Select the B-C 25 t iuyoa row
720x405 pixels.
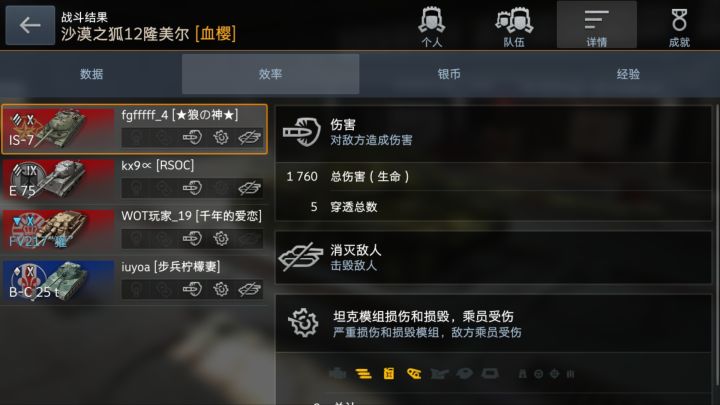click(x=134, y=281)
